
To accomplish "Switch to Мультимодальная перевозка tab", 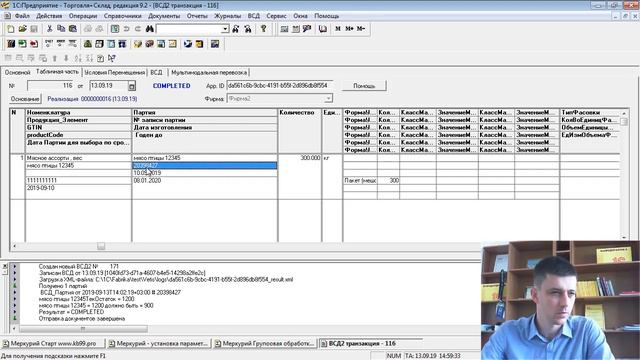I will [209, 72].
